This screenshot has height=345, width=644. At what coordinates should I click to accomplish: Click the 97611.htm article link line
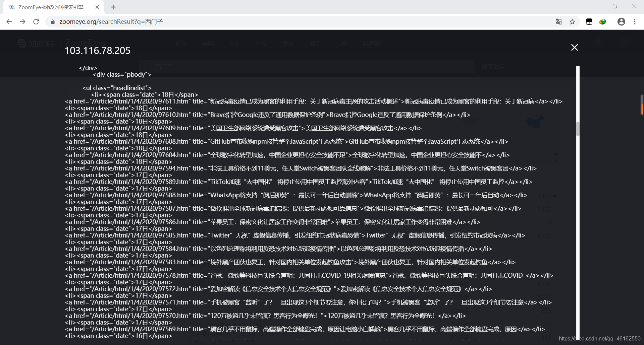coord(314,101)
